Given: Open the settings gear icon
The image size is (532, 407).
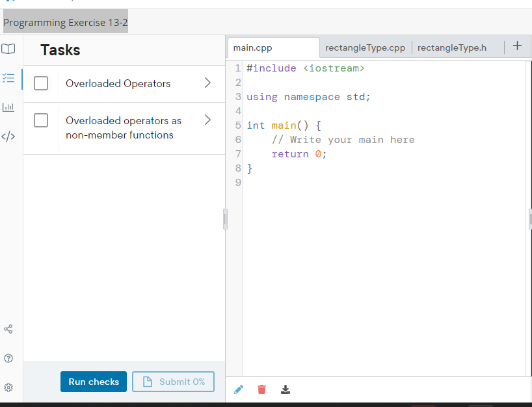Looking at the screenshot, I should click(x=8, y=387).
